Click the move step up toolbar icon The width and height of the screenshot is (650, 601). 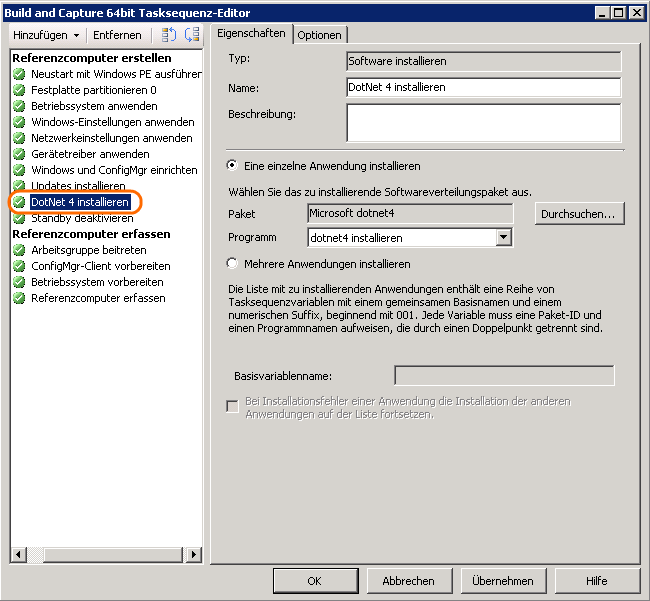pyautogui.click(x=169, y=35)
